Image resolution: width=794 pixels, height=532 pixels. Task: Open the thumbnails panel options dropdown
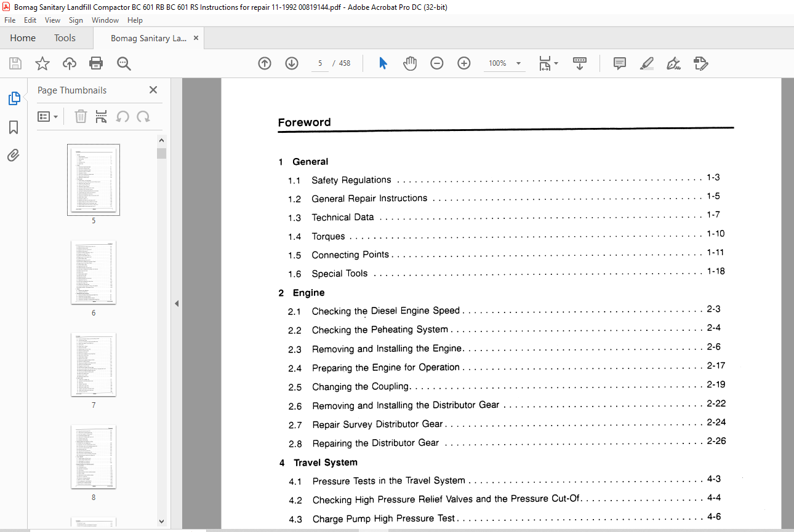48,116
